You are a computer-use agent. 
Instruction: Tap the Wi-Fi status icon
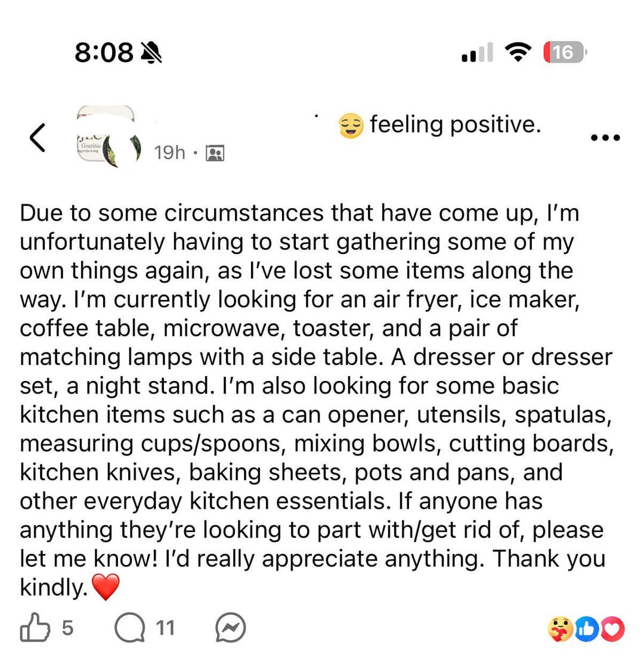pyautogui.click(x=518, y=52)
